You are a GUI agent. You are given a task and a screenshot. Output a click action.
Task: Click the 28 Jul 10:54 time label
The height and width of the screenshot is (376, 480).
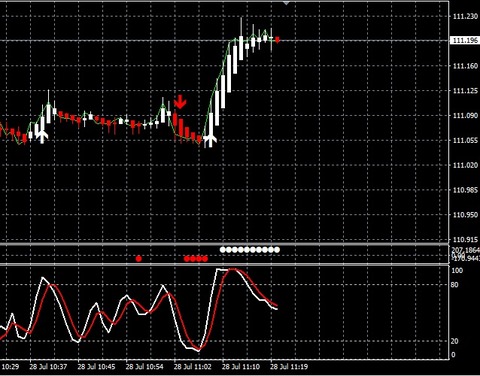(145, 367)
